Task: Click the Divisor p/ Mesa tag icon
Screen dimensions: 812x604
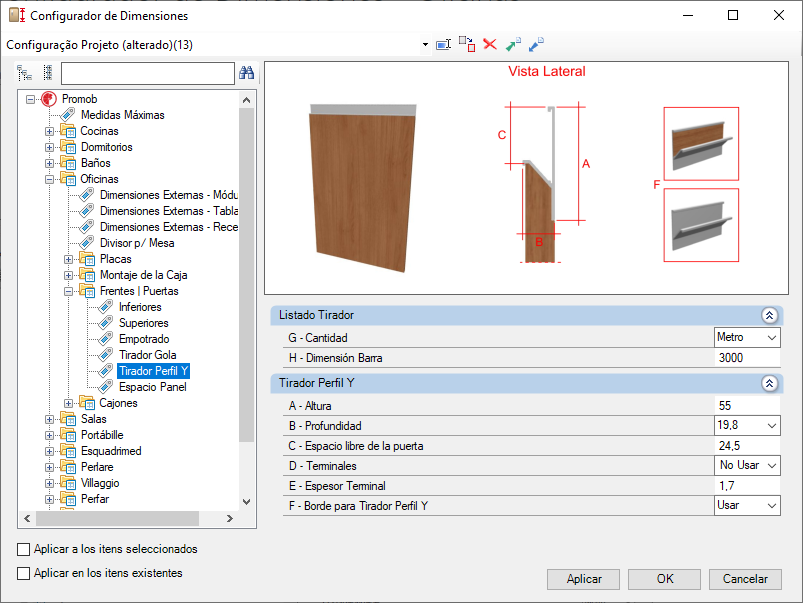Action: pyautogui.click(x=86, y=243)
